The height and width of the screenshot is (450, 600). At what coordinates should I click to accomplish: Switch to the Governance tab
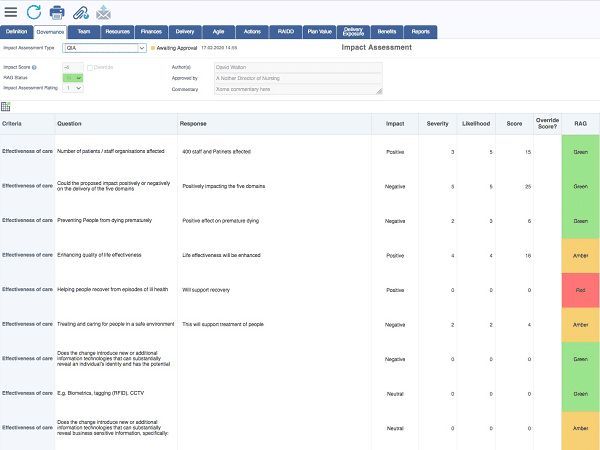[x=50, y=32]
